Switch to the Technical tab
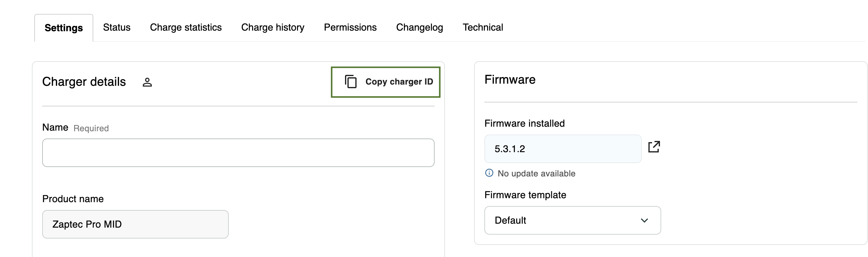This screenshot has height=257, width=868. [483, 27]
